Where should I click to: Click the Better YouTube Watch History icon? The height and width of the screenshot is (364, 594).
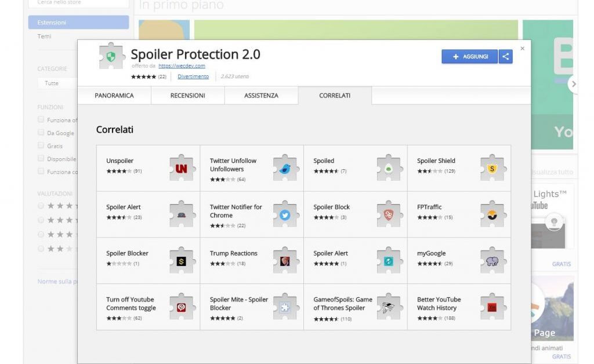(492, 307)
